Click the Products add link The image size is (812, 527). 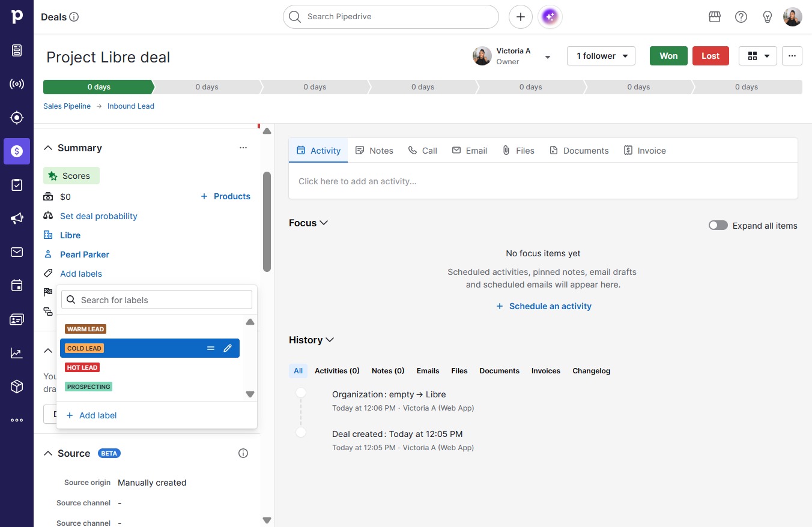coord(225,196)
